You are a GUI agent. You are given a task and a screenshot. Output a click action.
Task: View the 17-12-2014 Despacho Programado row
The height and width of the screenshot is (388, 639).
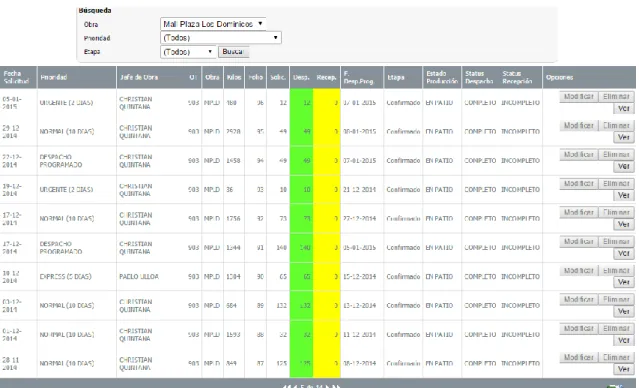tap(624, 253)
